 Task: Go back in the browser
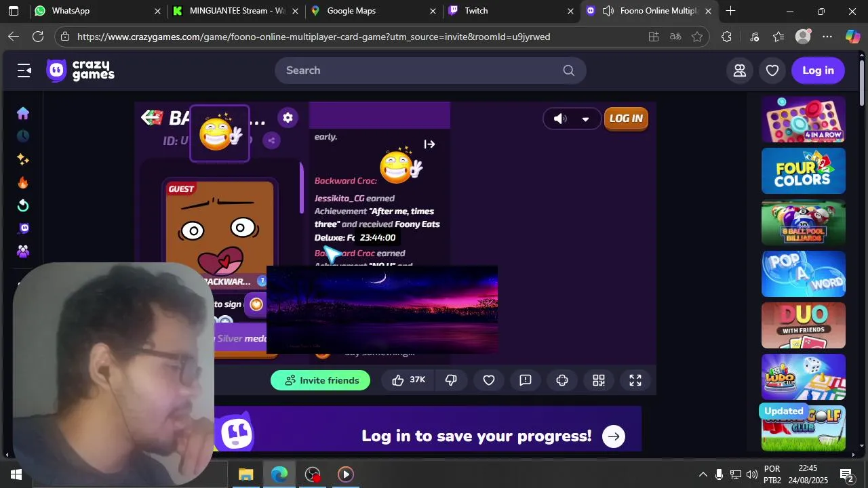pyautogui.click(x=14, y=37)
